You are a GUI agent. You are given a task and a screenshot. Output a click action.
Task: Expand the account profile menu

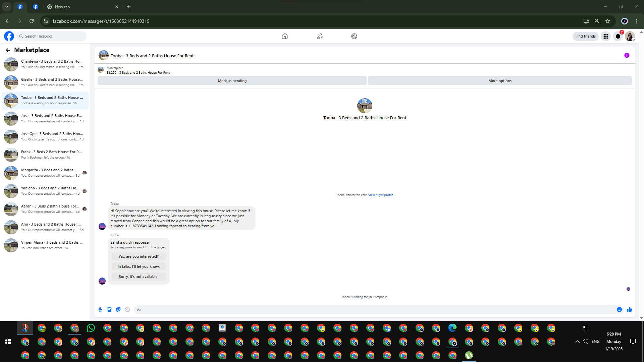coord(630,36)
